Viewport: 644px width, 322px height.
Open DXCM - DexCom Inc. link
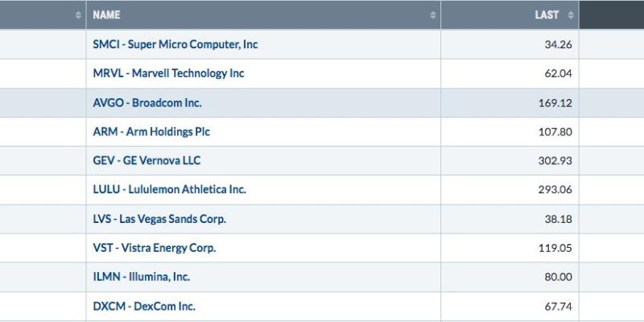point(144,307)
